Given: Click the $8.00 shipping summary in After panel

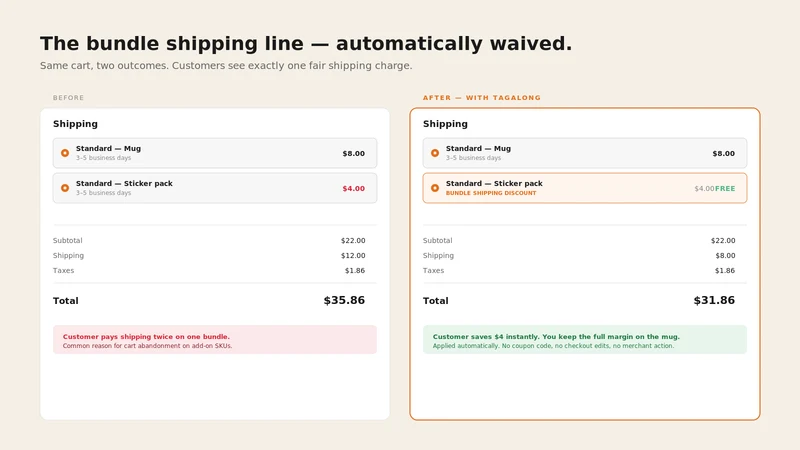Looking at the screenshot, I should click(725, 256).
